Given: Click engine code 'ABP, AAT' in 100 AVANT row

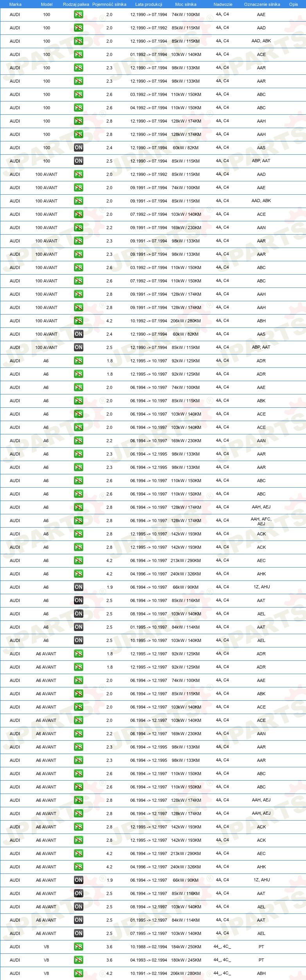Looking at the screenshot, I should (261, 347).
